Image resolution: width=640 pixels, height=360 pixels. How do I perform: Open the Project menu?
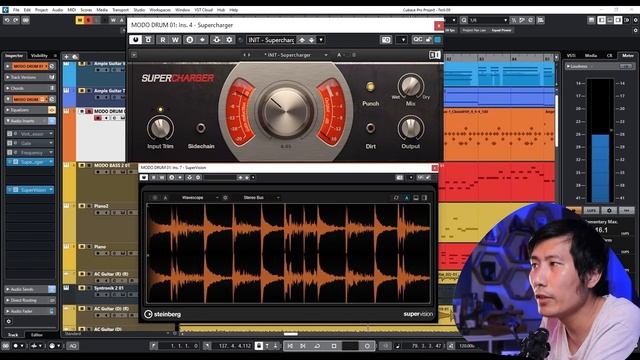[x=41, y=10]
